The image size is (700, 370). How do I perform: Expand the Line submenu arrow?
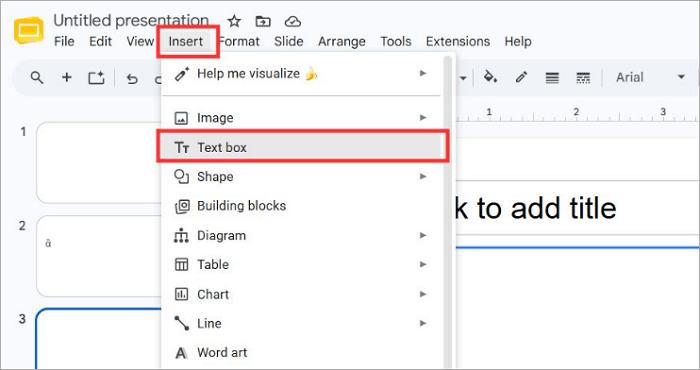423,324
